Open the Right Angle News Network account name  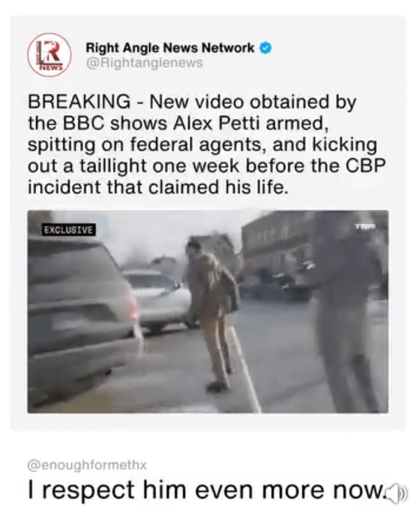pyautogui.click(x=170, y=48)
